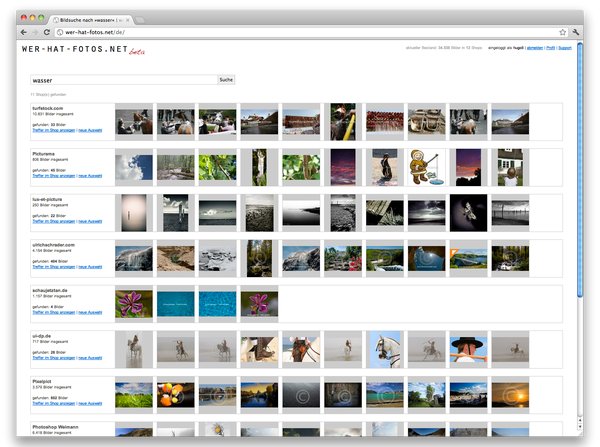Show uli-dp.de hits via Treffer im Shop anzeigen
600x447 pixels.
(x=54, y=358)
